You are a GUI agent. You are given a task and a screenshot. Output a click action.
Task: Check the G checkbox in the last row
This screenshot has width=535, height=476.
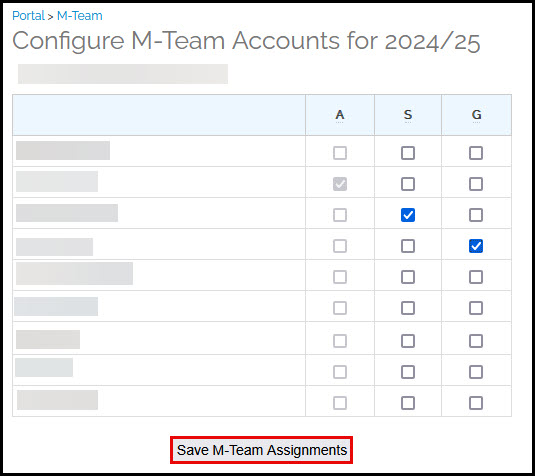point(476,403)
